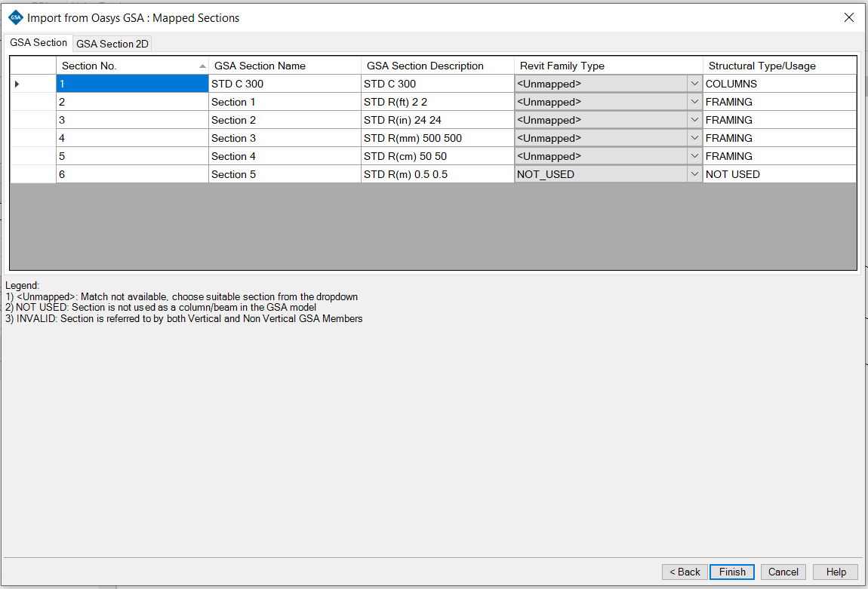Viewport: 868px width, 589px height.
Task: Expand the Revit Family Type dropdown for Section 3
Action: [694, 138]
